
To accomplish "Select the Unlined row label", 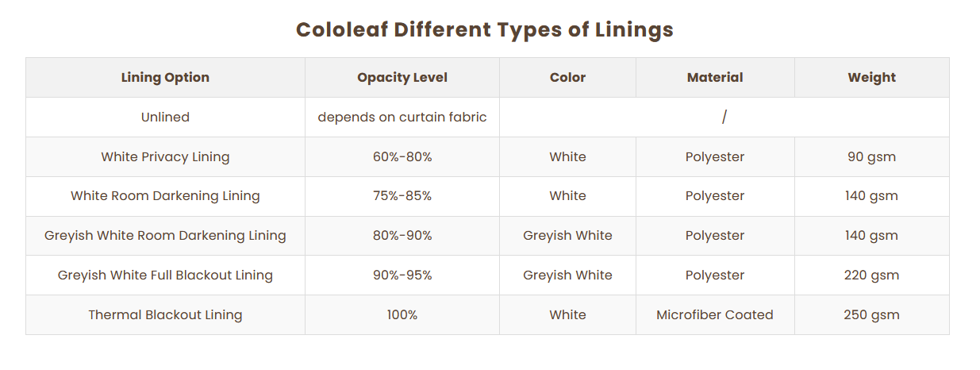I will point(165,118).
